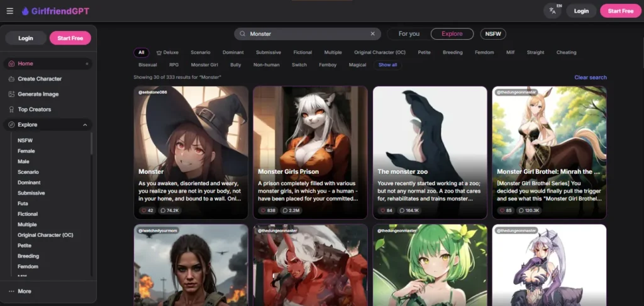Open the green-haired fairy character card
The height and width of the screenshot is (306, 644).
pos(430,265)
